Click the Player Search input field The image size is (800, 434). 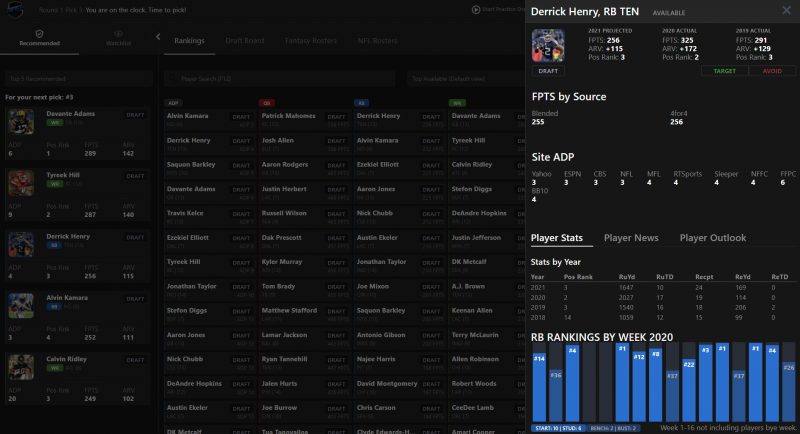280,79
